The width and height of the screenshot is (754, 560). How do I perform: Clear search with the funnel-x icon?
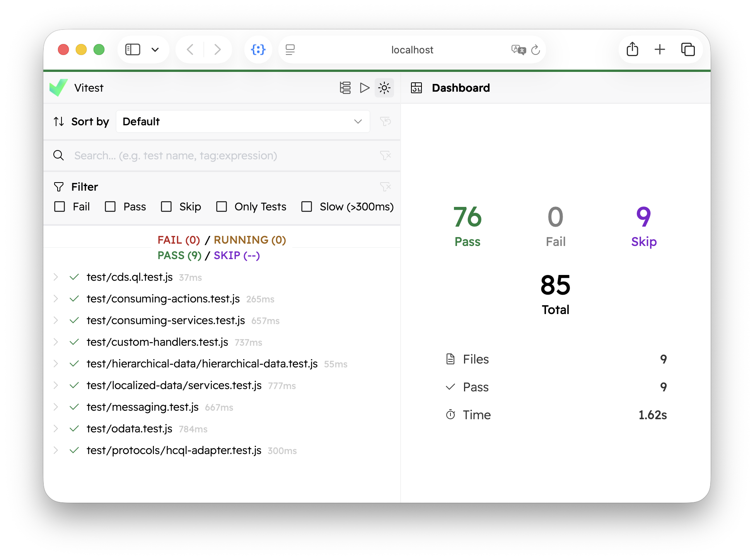386,155
